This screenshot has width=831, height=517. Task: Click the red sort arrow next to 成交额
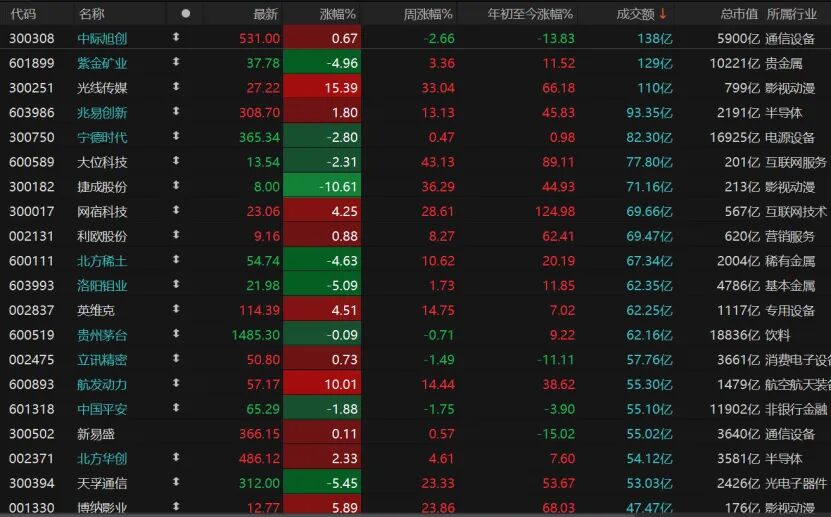point(663,14)
